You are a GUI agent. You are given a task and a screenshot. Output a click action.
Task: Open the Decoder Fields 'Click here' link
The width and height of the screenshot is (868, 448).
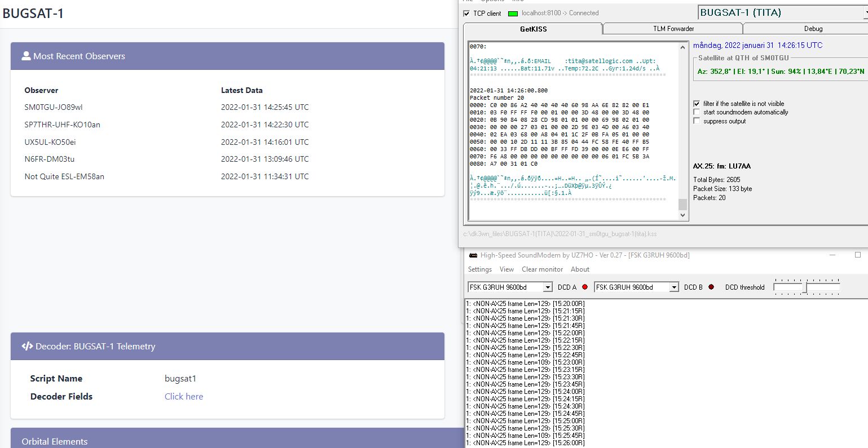pos(184,396)
